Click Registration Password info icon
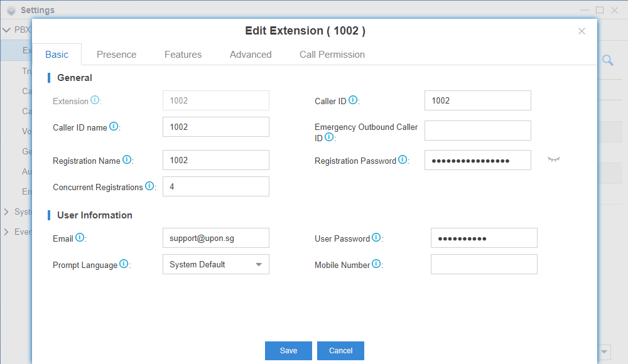 [x=403, y=160]
